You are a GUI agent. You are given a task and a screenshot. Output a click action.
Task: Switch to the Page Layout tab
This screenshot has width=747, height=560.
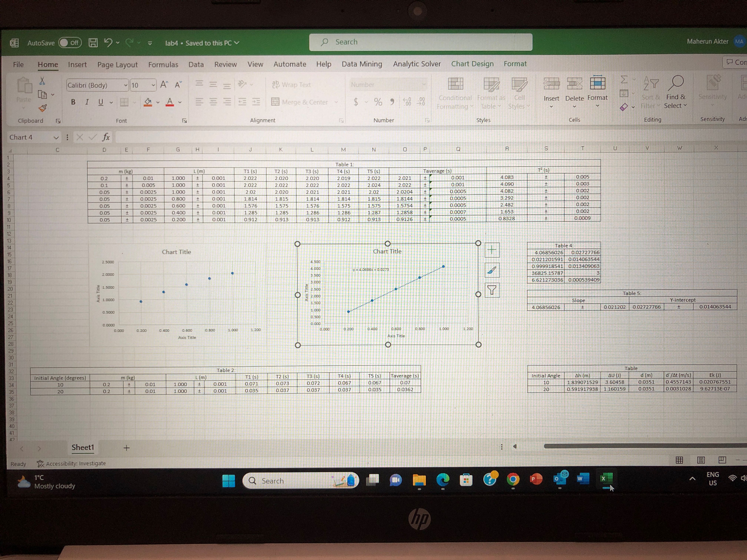pos(117,64)
